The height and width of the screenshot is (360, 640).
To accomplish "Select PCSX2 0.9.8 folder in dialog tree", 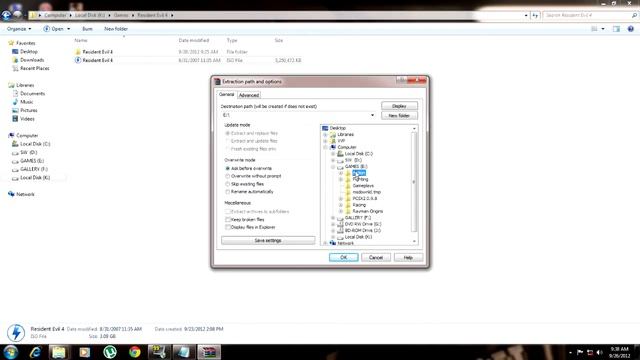I will tap(364, 198).
